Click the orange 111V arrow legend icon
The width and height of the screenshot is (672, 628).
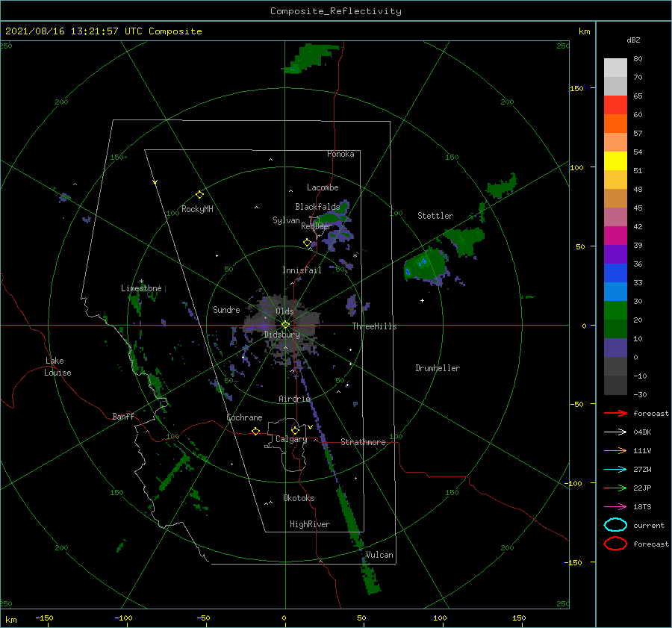615,450
